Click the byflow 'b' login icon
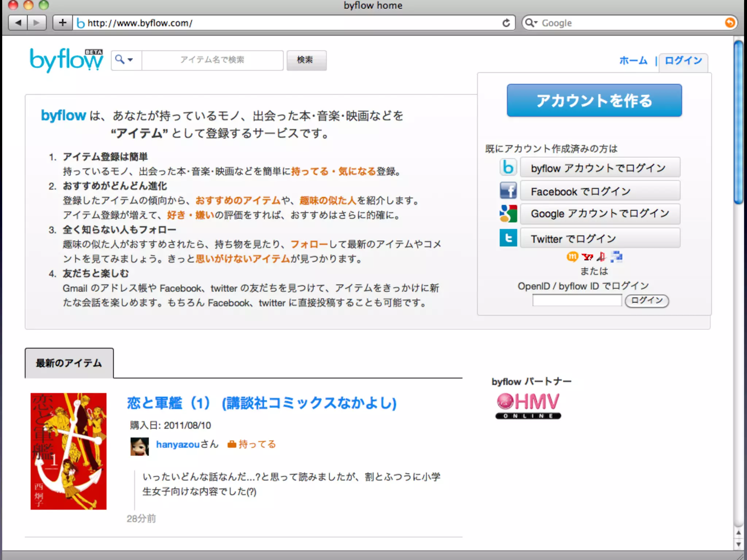 tap(508, 167)
